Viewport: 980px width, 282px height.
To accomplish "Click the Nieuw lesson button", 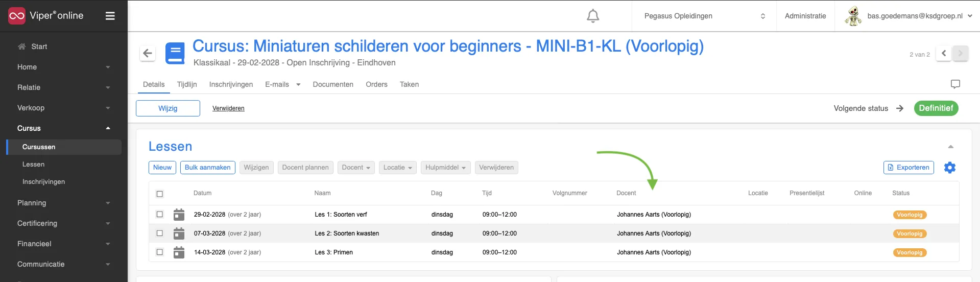I will click(162, 168).
